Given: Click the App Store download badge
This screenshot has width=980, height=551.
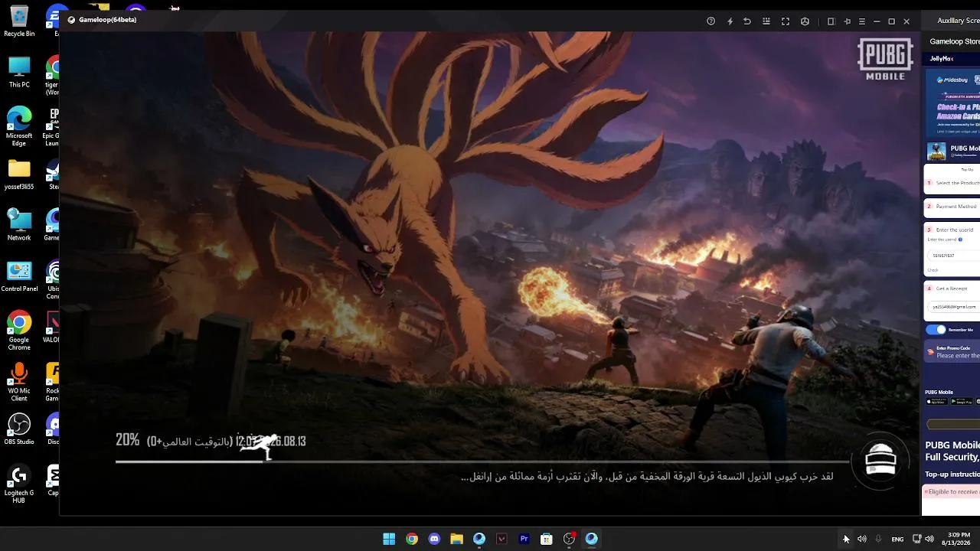Looking at the screenshot, I should (x=937, y=401).
